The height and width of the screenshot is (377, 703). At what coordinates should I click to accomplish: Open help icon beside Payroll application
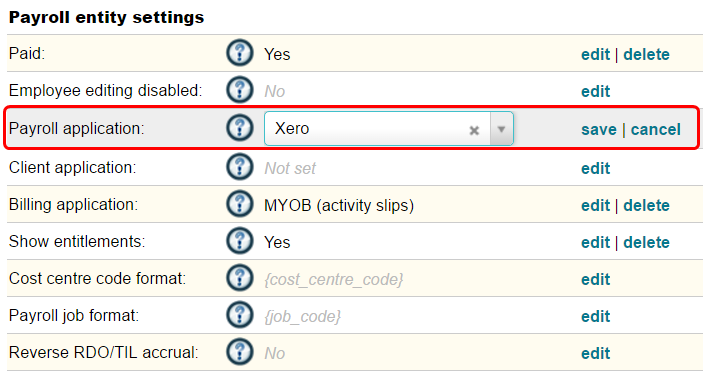tap(240, 128)
